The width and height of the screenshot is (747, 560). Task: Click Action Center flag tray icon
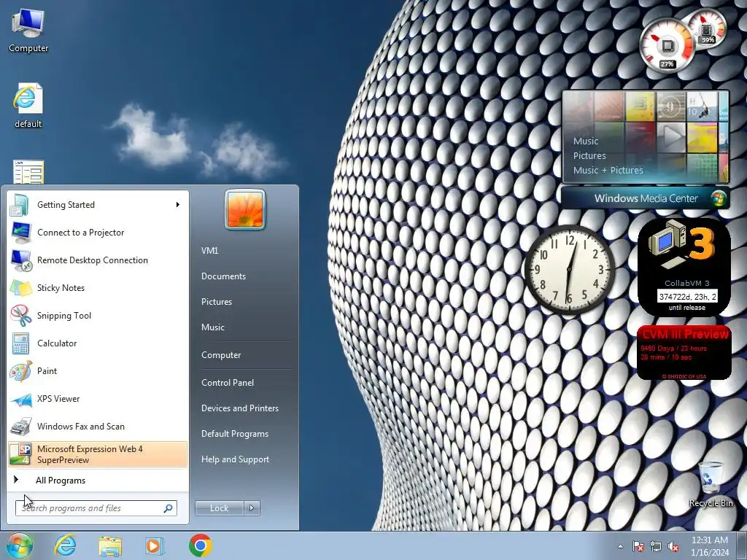point(638,546)
